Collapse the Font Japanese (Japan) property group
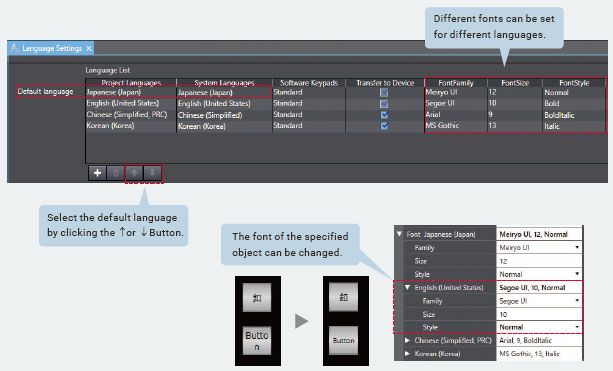 pyautogui.click(x=399, y=234)
